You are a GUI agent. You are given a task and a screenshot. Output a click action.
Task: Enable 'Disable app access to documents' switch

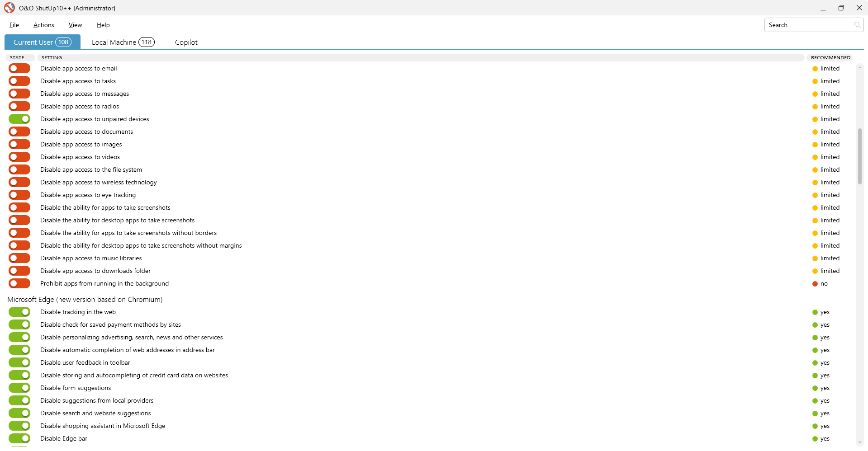click(x=19, y=132)
